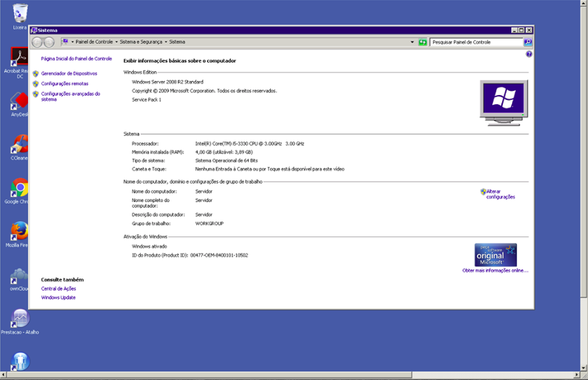This screenshot has width=588, height=380.
Task: Click the back navigation arrow button
Action: [x=37, y=42]
